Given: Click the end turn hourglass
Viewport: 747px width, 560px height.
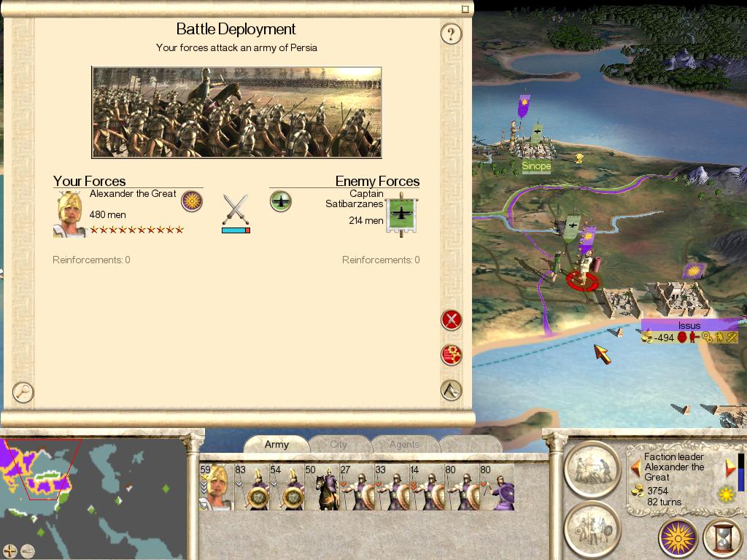Looking at the screenshot, I should tap(723, 537).
